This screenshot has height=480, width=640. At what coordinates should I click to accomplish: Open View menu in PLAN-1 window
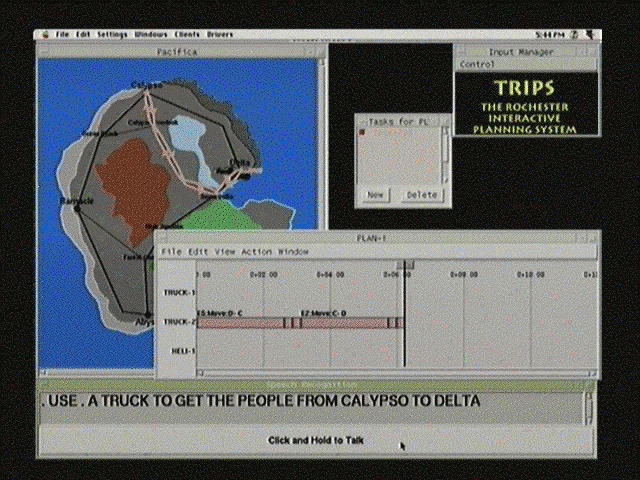click(x=225, y=252)
